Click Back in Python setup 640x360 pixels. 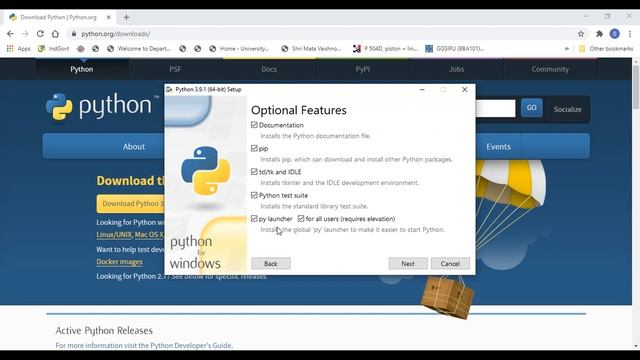[x=271, y=264]
